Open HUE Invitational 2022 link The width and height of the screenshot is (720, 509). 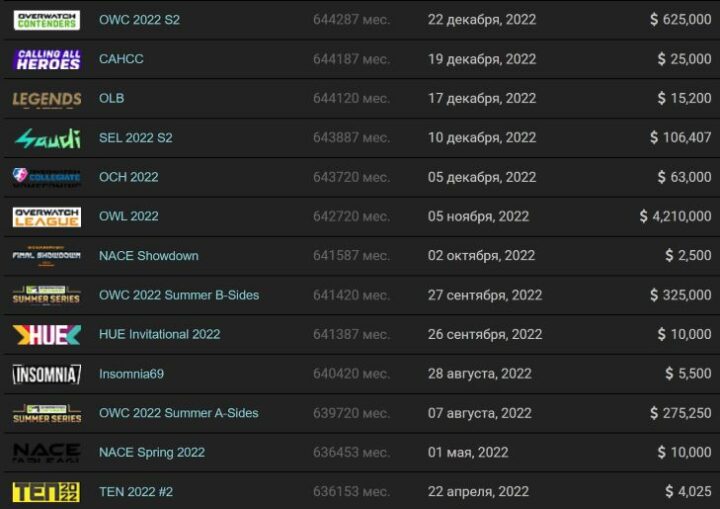[159, 334]
